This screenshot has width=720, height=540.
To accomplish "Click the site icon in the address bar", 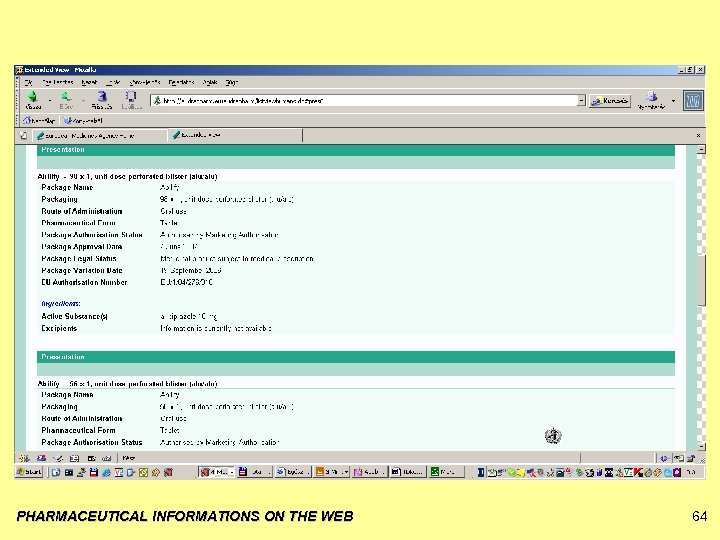I will click(x=157, y=101).
